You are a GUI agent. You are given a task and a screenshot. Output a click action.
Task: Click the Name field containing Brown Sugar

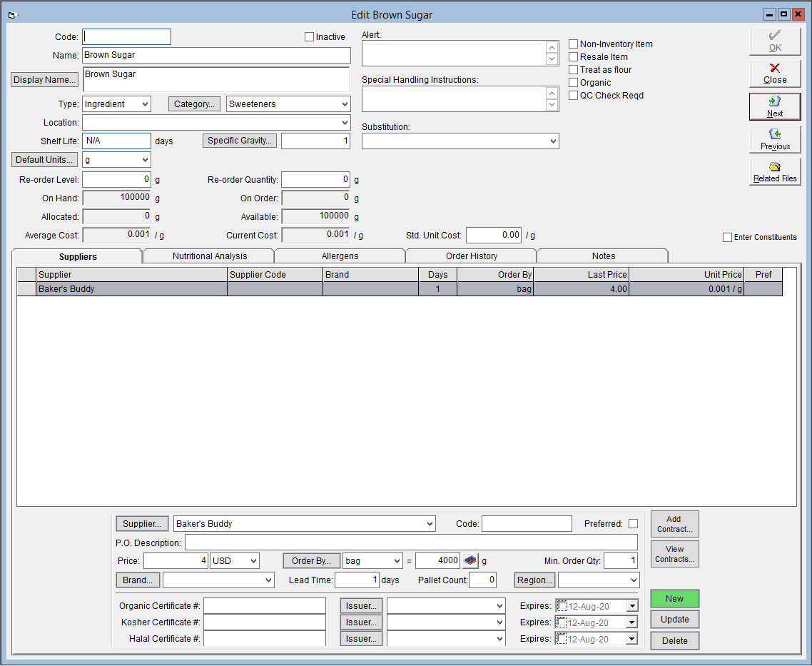[216, 55]
